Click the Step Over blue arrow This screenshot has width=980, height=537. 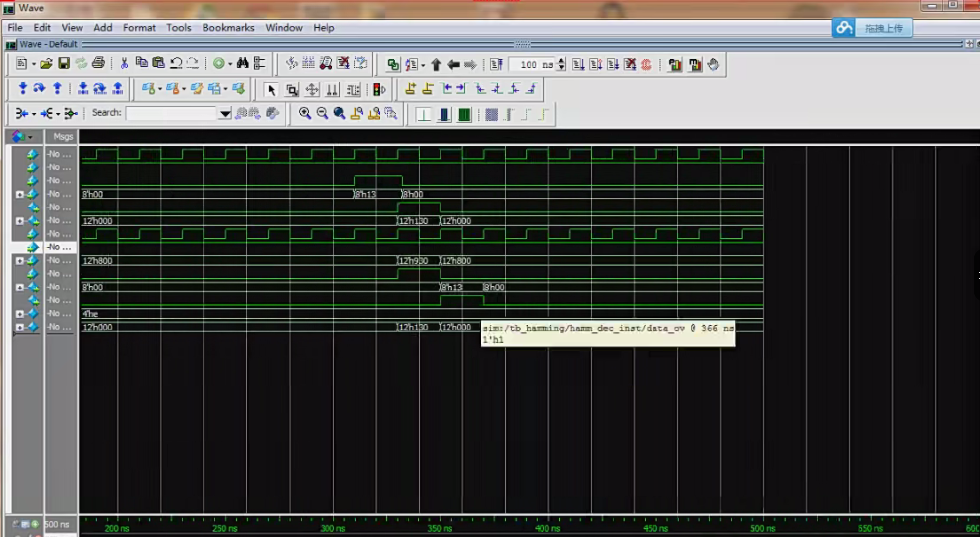click(x=39, y=88)
